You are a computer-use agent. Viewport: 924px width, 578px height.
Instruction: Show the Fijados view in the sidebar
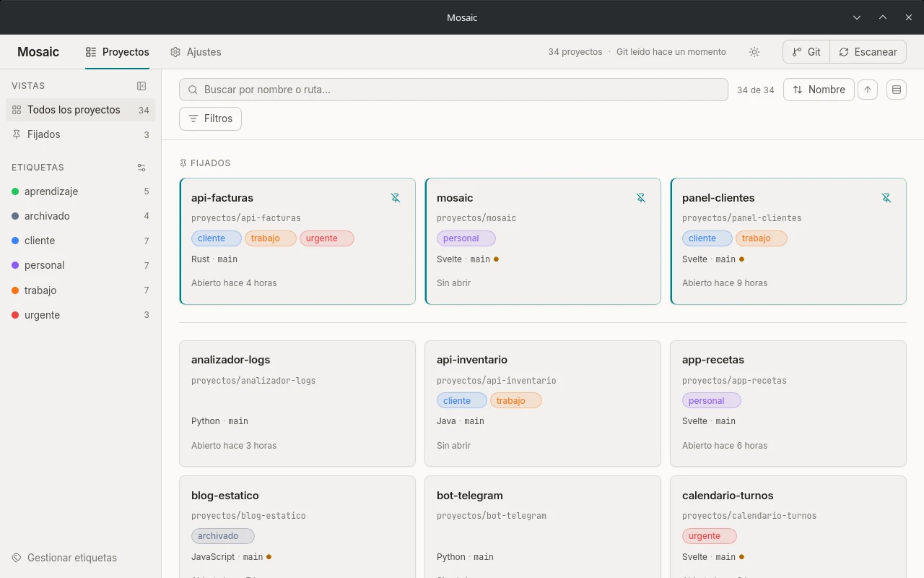(81, 134)
